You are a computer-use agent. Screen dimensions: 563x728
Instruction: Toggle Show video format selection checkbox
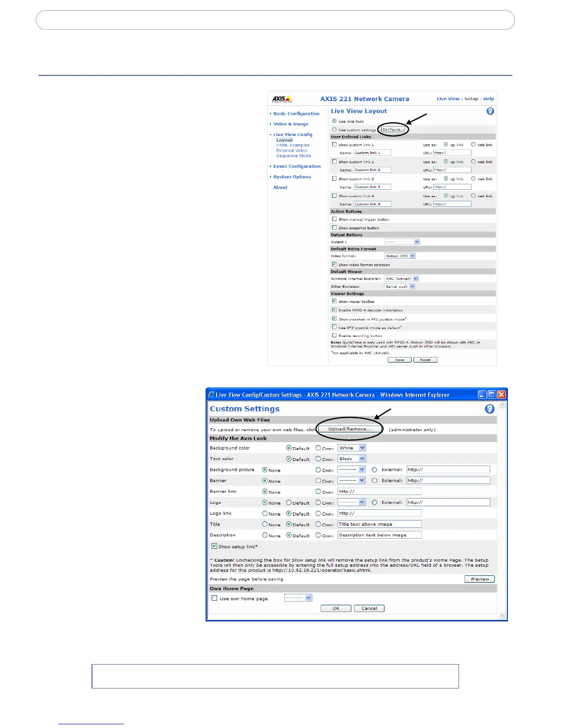334,264
